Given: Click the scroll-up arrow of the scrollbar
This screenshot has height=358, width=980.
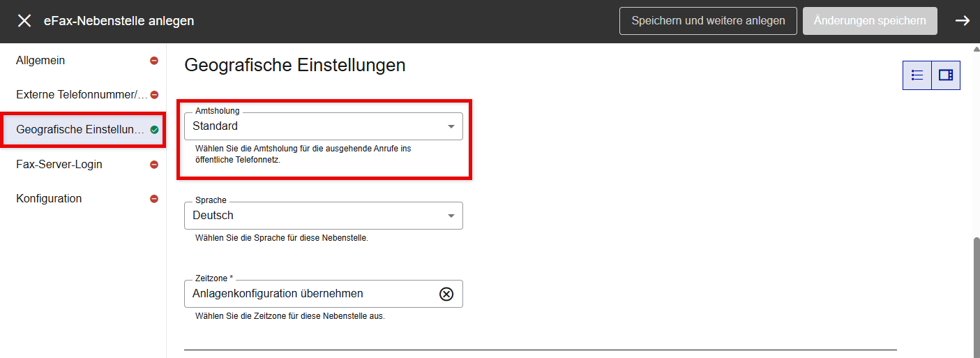Looking at the screenshot, I should [x=976, y=49].
